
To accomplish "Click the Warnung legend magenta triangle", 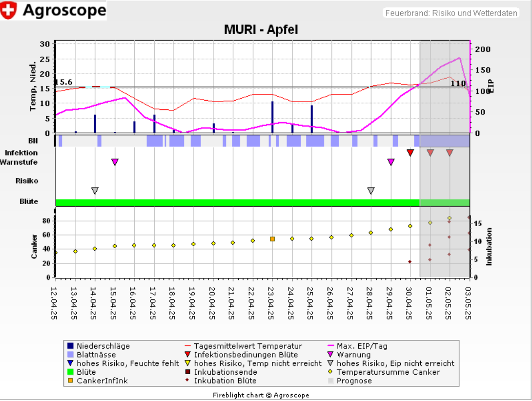I will 331,355.
